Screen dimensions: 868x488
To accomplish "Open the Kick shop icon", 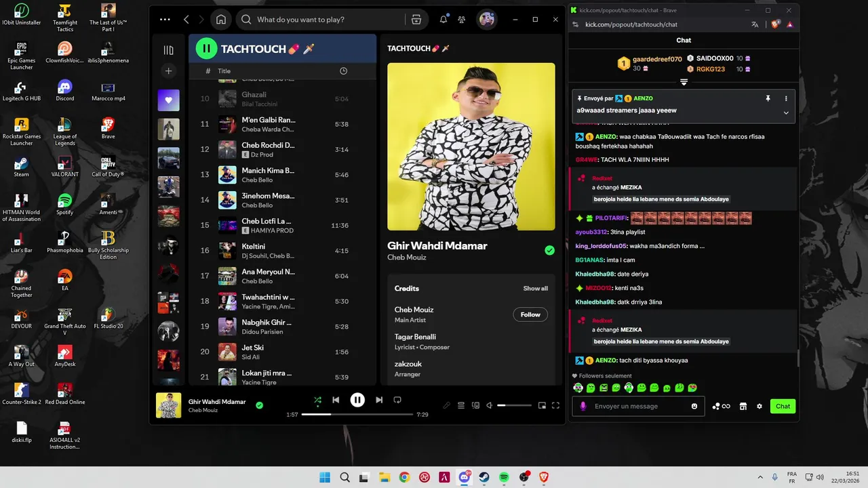I will 743,406.
